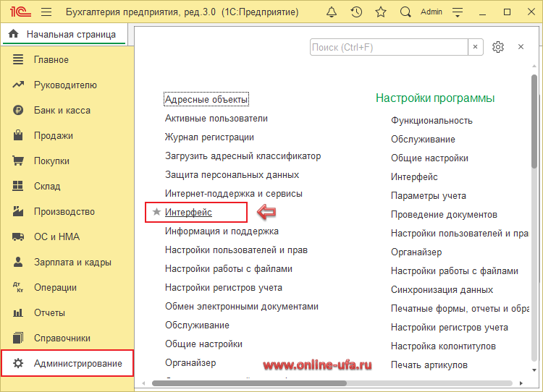Viewport: 543px width, 392px height.
Task: Open Печать артикулов link
Action: click(429, 365)
